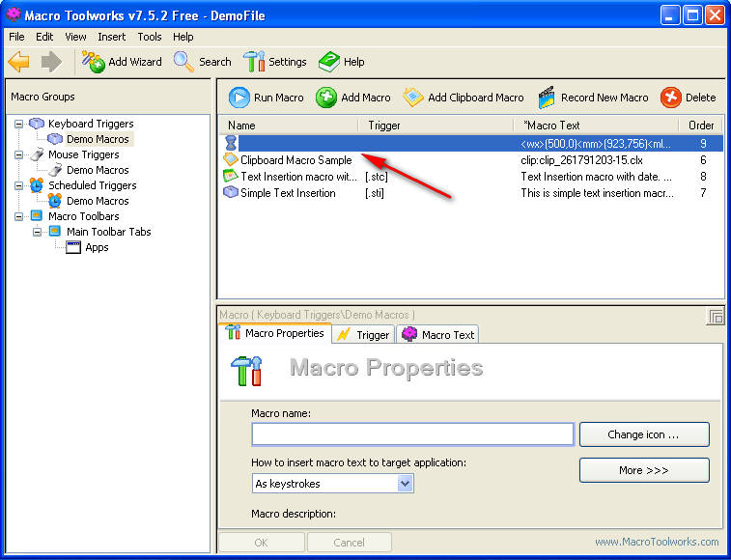This screenshot has width=731, height=560.
Task: Click the panel undock icon beside macro path
Action: pyautogui.click(x=716, y=317)
